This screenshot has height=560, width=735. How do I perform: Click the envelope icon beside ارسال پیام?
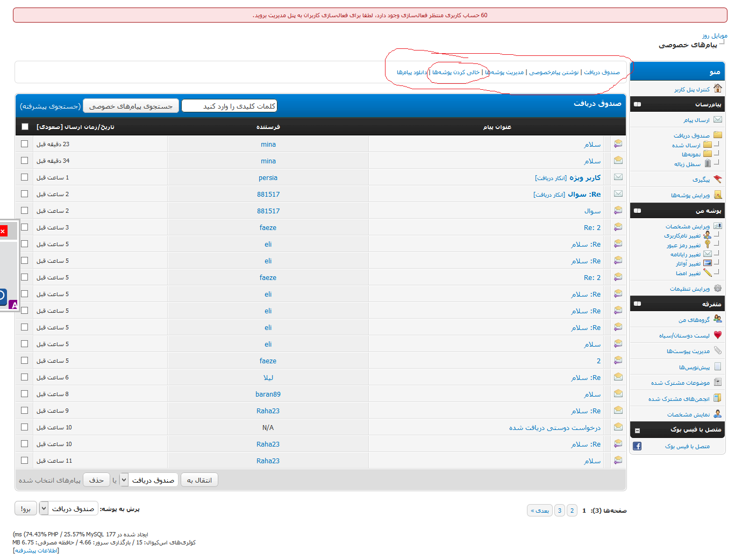[718, 120]
